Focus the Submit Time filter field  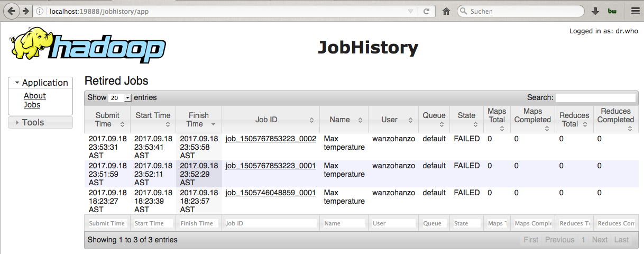click(x=107, y=223)
